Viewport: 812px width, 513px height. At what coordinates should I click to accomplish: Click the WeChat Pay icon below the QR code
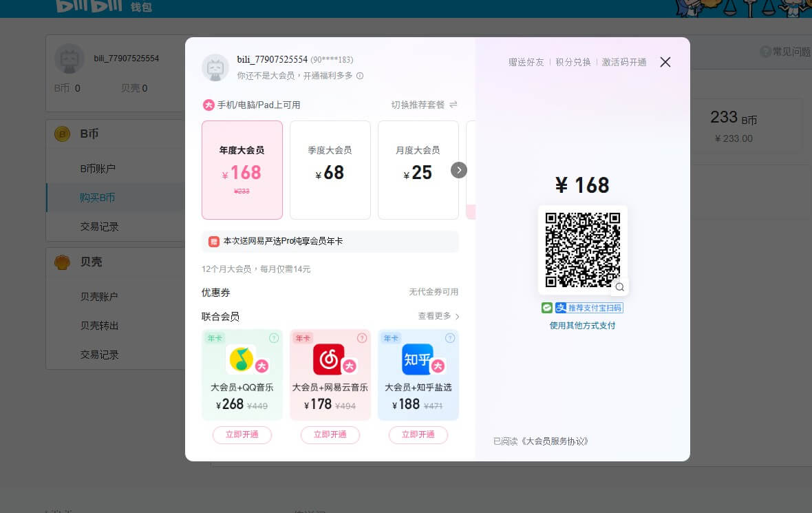546,308
